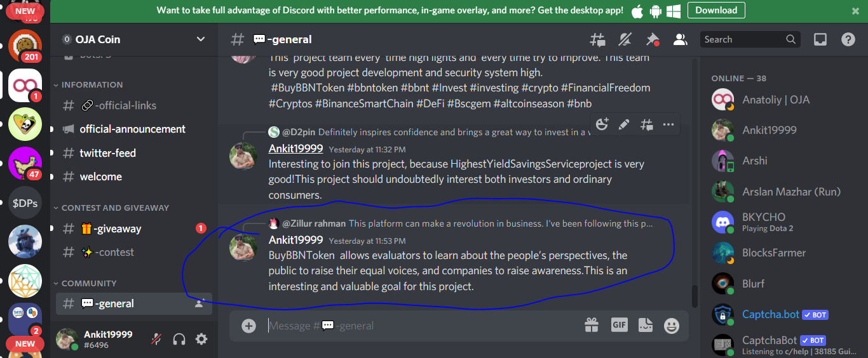The height and width of the screenshot is (358, 868).
Task: Click Create Thread icon on message toolbar
Action: (646, 124)
